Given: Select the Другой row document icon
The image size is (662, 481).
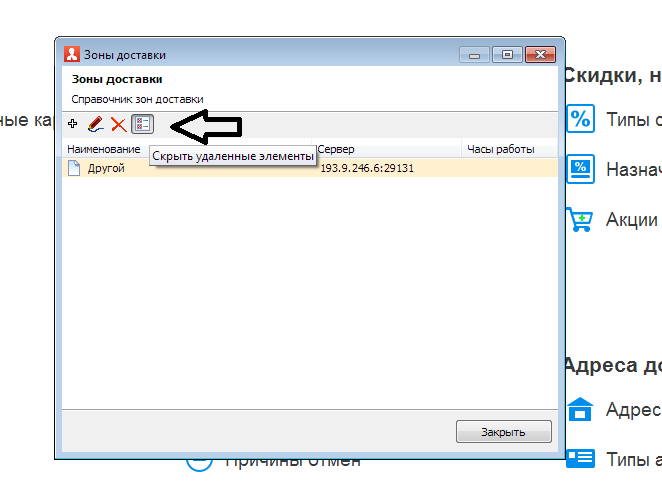Looking at the screenshot, I should coord(74,168).
